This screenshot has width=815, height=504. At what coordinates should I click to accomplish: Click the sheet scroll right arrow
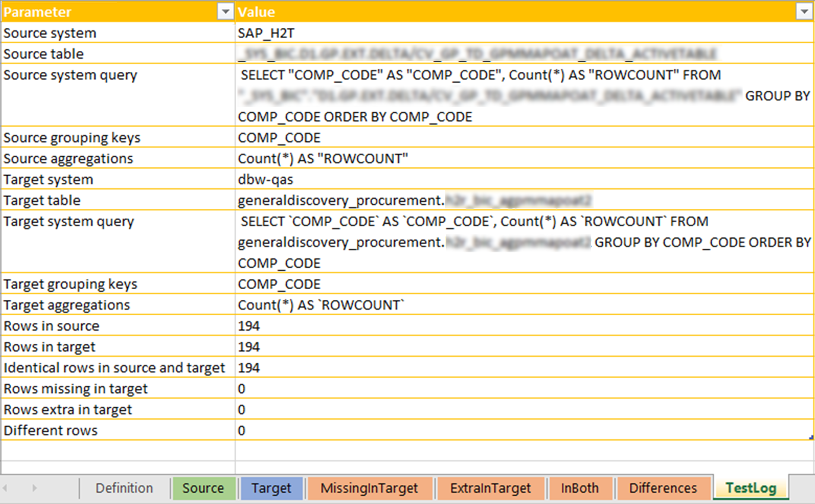click(x=34, y=488)
